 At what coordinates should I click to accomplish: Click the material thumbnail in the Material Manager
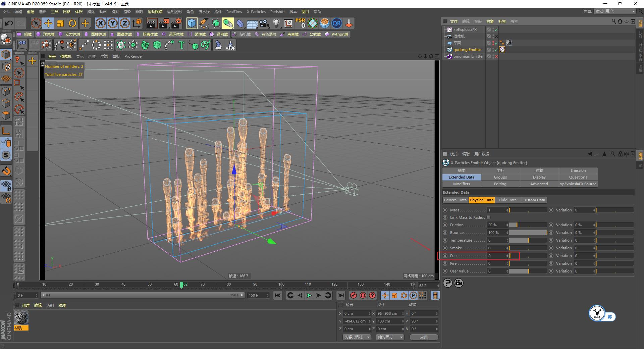22,317
